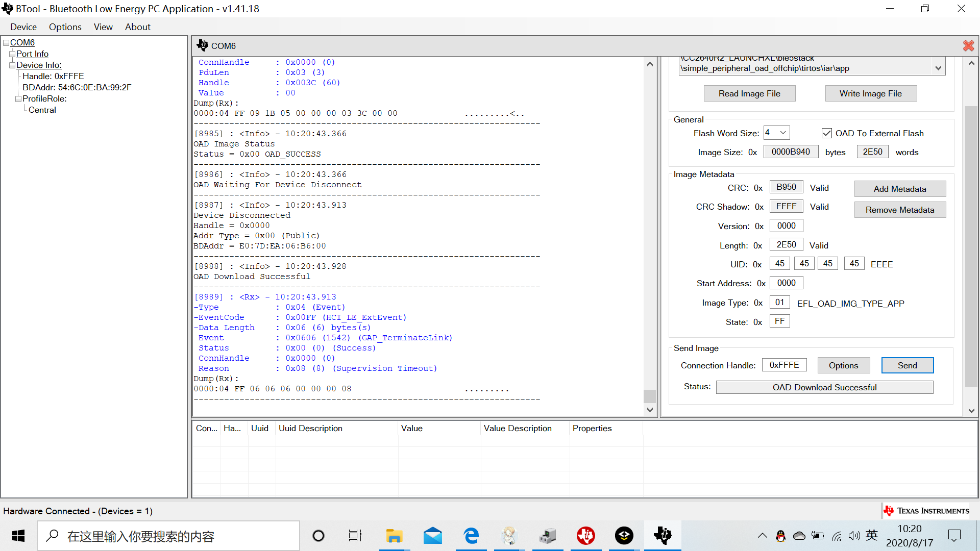Open File Explorer from the taskbar
The height and width of the screenshot is (551, 980).
(x=394, y=536)
